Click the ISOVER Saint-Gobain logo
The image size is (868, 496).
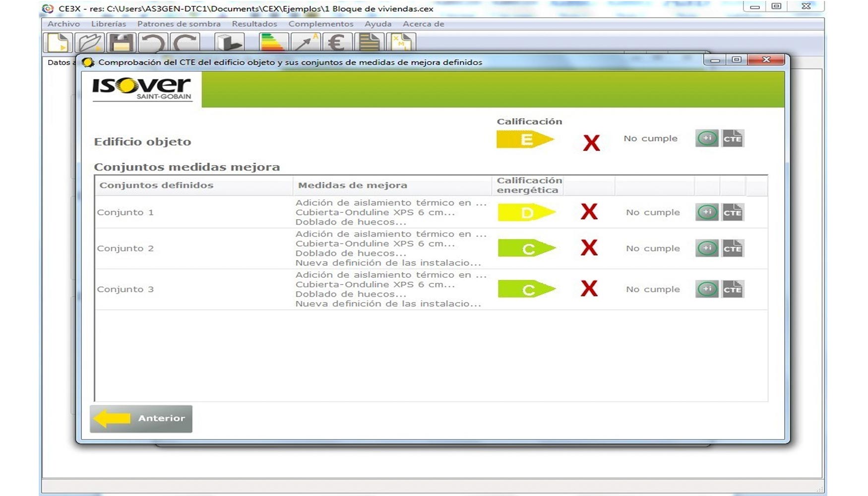pos(142,89)
